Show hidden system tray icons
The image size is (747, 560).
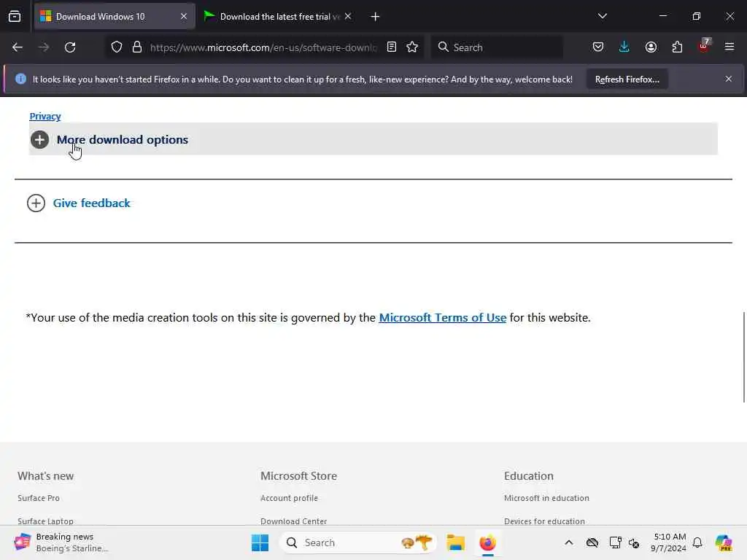click(569, 542)
